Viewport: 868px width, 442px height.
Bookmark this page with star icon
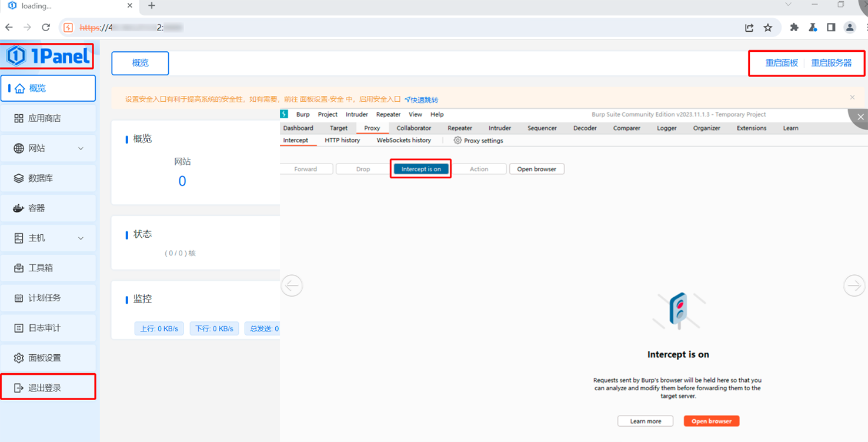coord(768,28)
